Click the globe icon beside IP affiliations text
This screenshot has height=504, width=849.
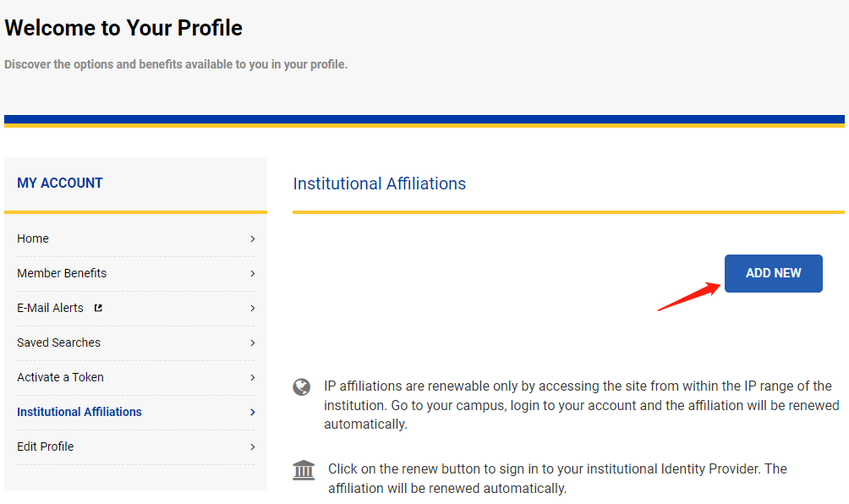click(x=302, y=387)
